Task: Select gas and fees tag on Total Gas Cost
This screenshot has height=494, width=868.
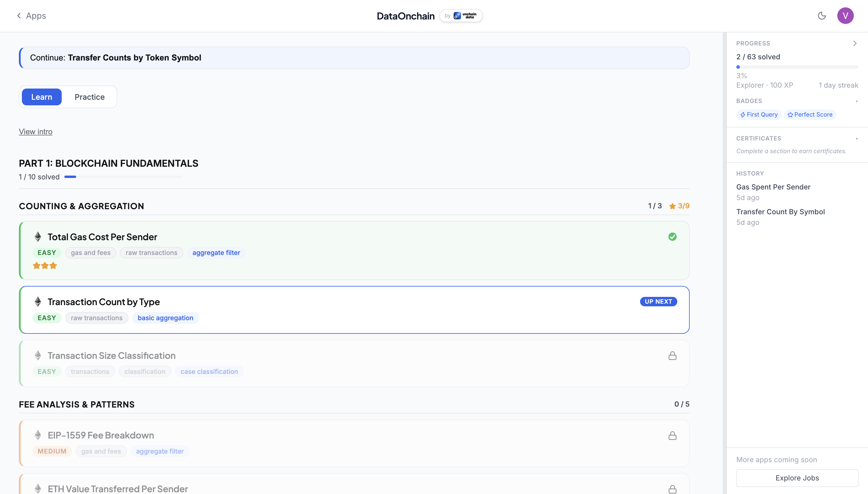Action: point(91,253)
